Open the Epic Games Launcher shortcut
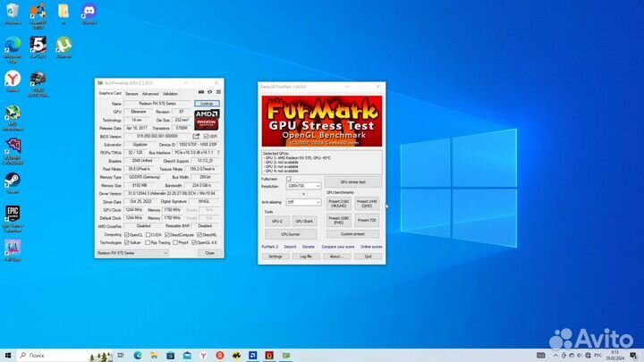644x362 pixels. tap(13, 216)
